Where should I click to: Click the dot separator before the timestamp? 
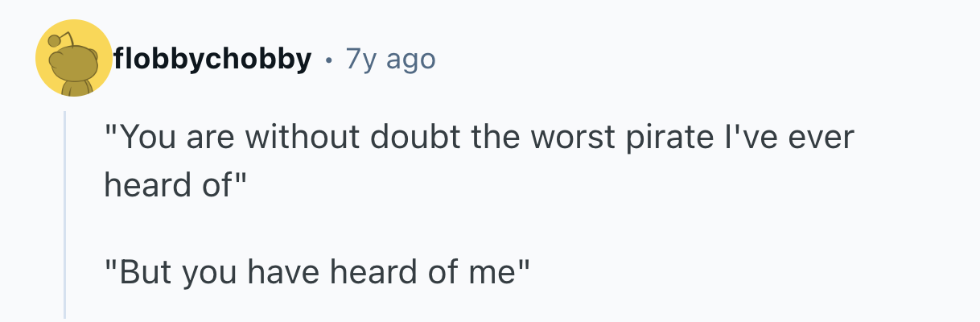pyautogui.click(x=329, y=60)
